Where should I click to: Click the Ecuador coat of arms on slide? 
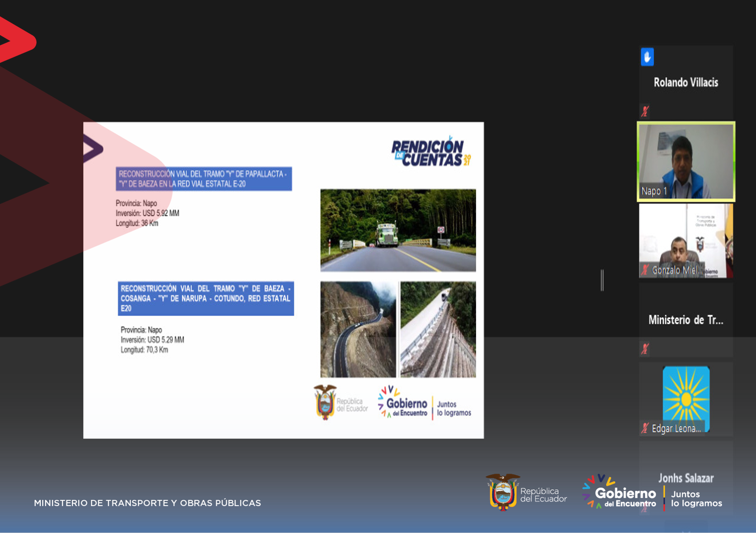325,402
